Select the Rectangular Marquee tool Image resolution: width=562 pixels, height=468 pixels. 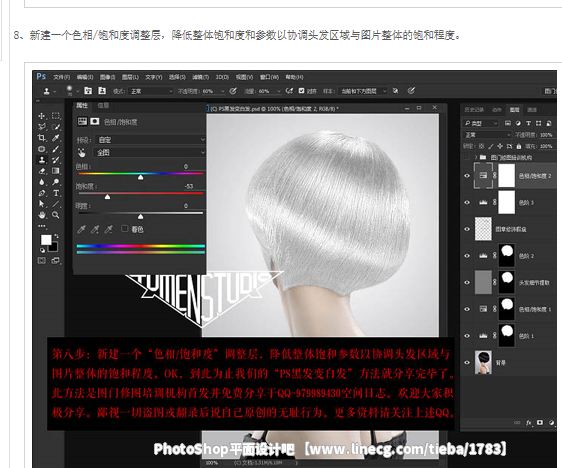[x=56, y=116]
